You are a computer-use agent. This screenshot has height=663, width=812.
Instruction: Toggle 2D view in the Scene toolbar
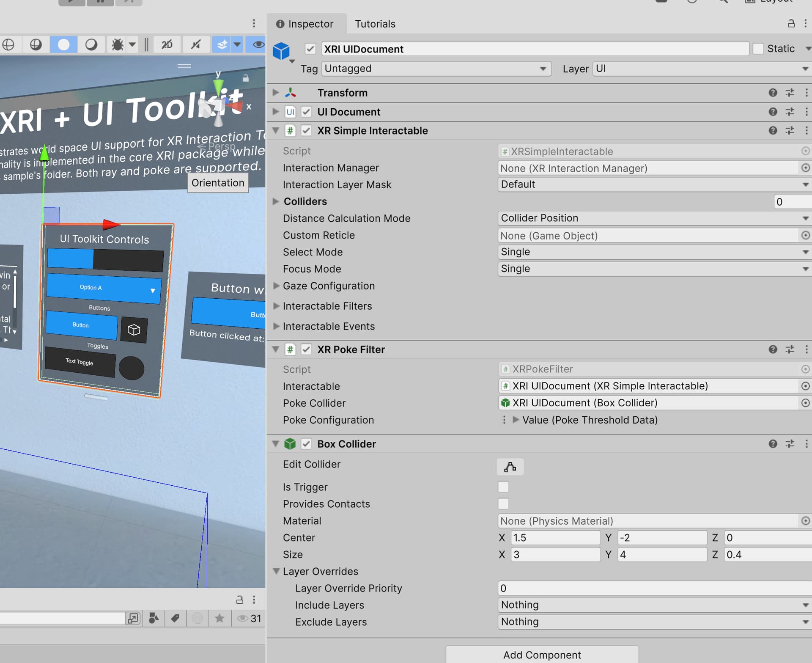[x=167, y=44]
